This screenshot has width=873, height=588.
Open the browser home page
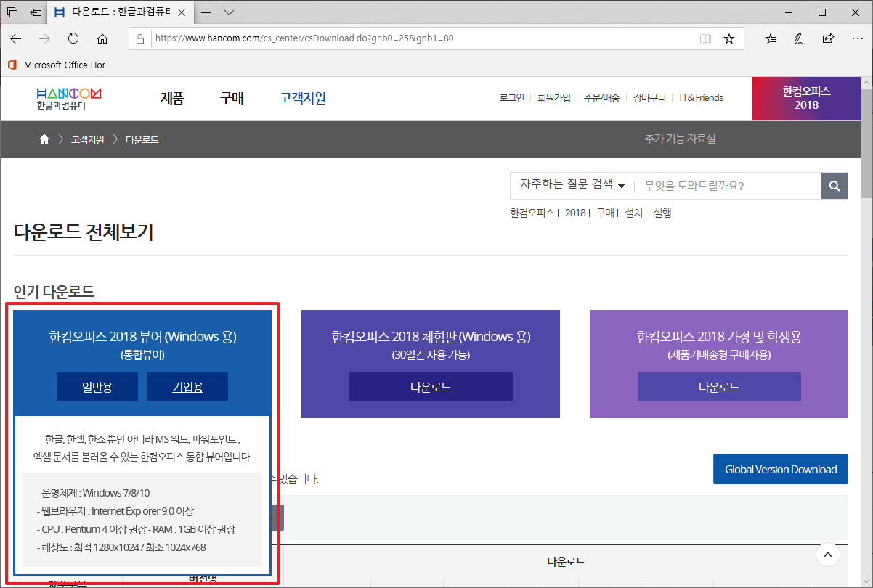[x=102, y=38]
